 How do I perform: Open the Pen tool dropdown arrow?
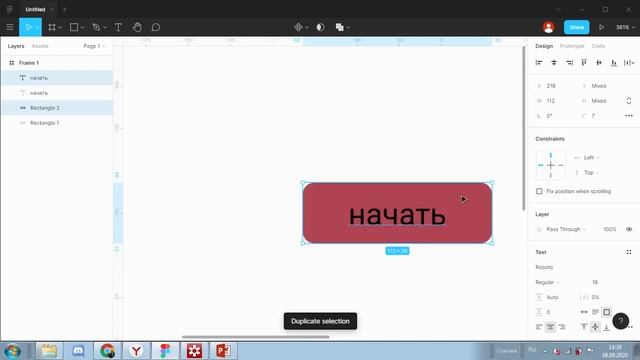pos(104,27)
